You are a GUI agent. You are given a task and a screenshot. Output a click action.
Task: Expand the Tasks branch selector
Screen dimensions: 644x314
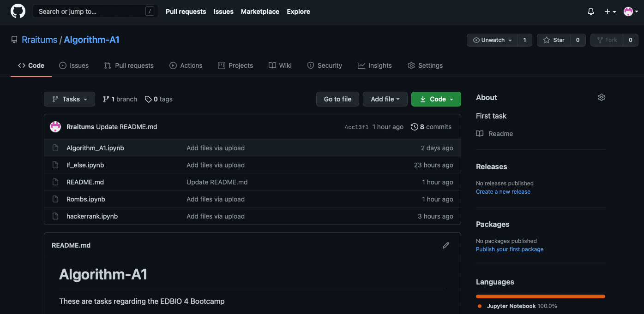pos(69,99)
